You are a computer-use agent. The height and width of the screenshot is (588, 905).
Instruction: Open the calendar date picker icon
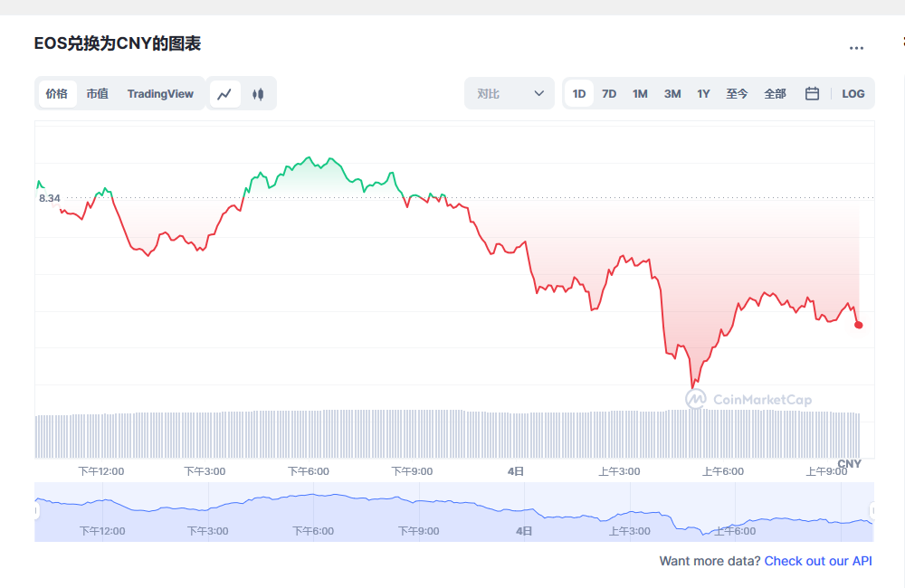tap(812, 93)
